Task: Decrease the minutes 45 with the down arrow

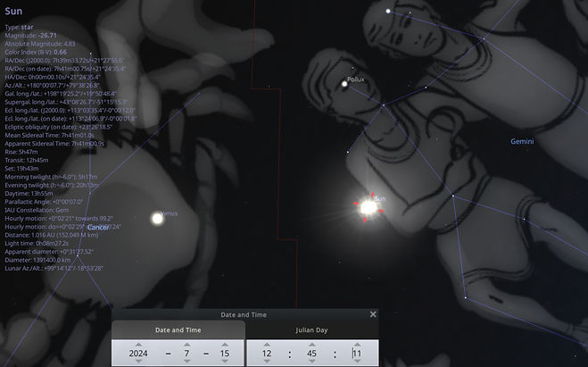Action: click(311, 362)
